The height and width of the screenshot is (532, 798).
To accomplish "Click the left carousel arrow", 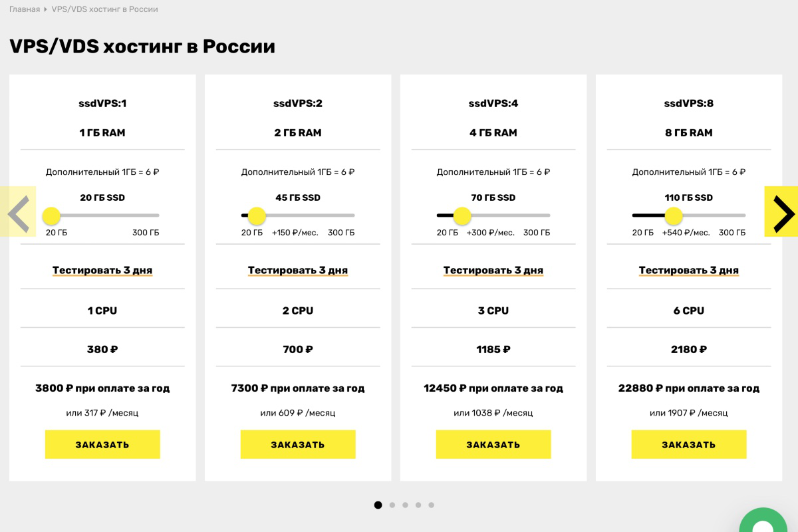I will coord(18,211).
